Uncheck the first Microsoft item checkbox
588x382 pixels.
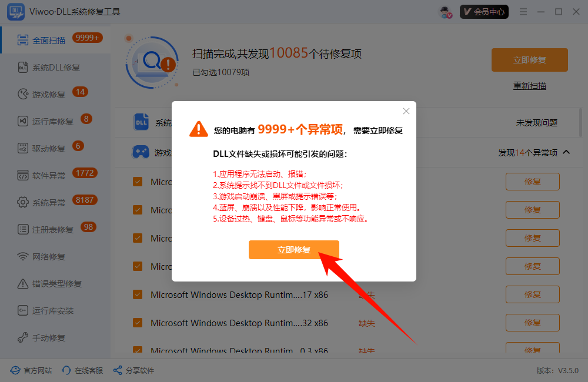click(x=138, y=182)
